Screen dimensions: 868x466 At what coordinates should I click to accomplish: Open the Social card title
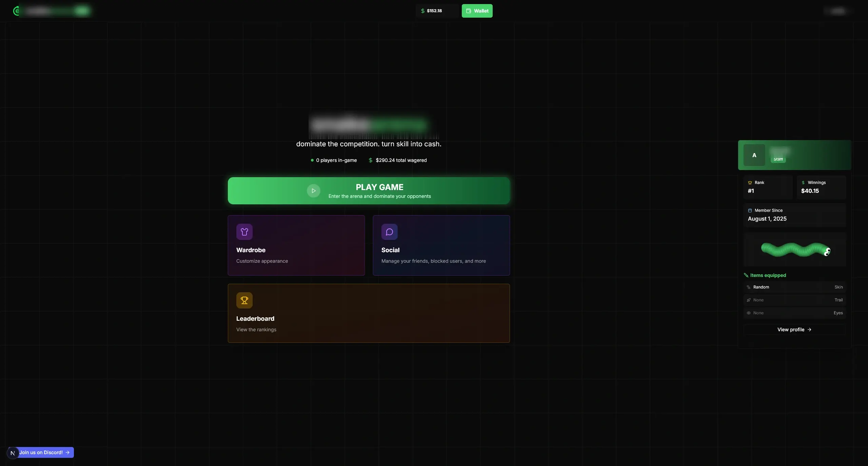coord(391,250)
